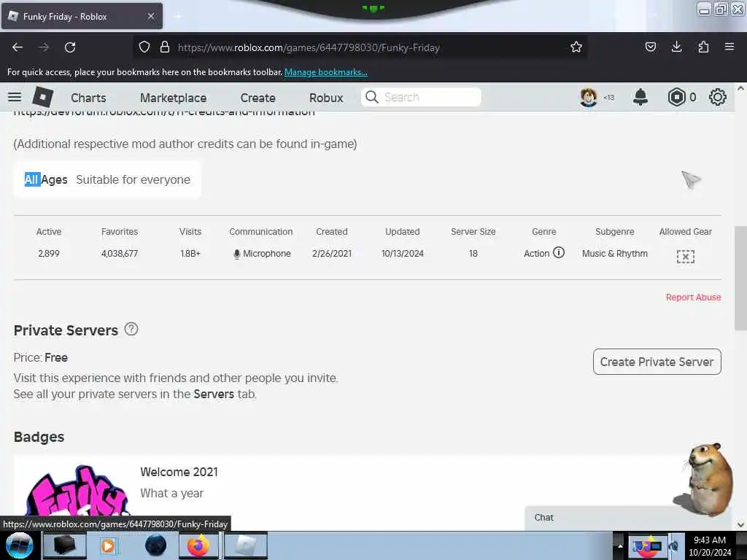Open Roblox settings gear
This screenshot has width=747, height=560.
click(x=718, y=97)
